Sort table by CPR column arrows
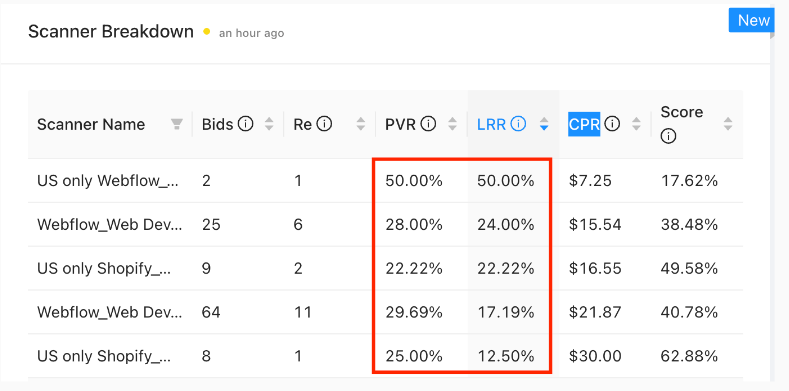 pos(637,124)
